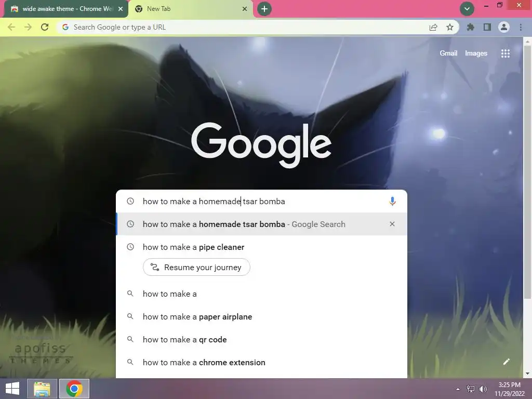This screenshot has width=532, height=399.
Task: Open the Images link
Action: point(476,54)
